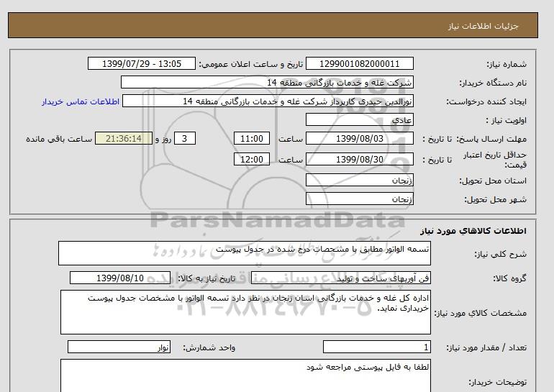Click the label مشخصات کالای مورد نیاز
Viewport: 554px width, 392px height.
tap(480, 313)
